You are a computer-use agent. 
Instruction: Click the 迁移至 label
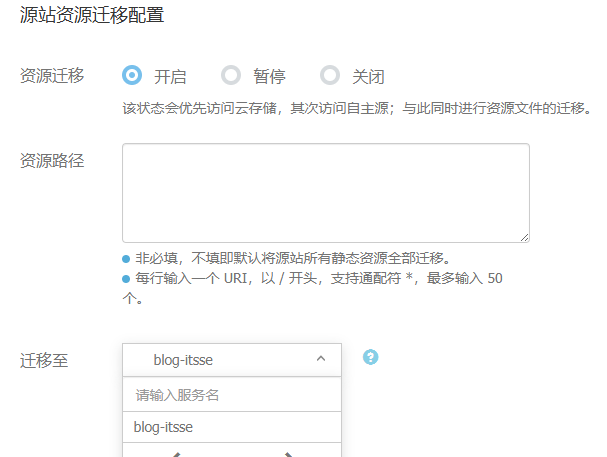44,360
